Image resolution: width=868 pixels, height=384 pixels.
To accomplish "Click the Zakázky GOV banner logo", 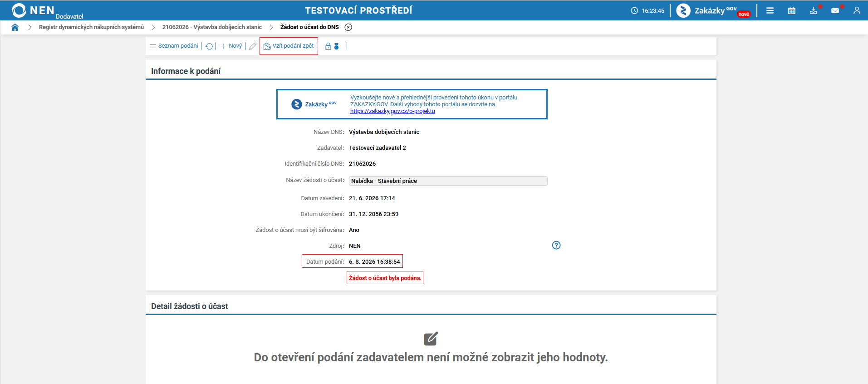I will coord(314,104).
